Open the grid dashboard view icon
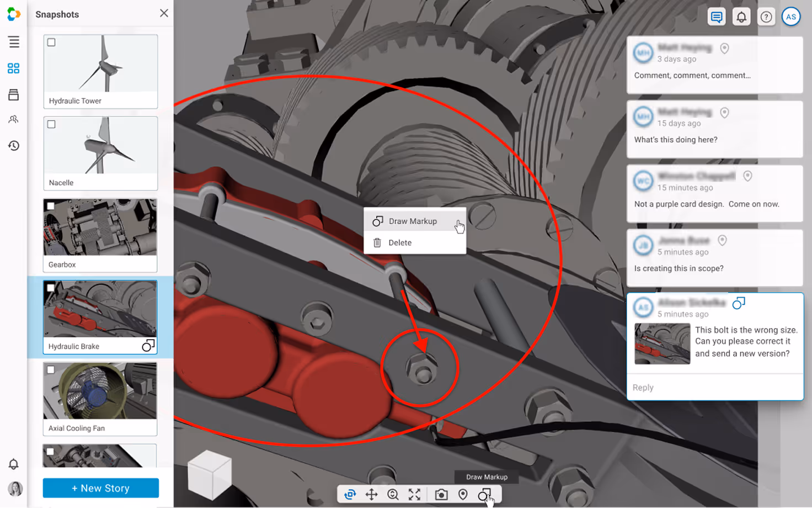The height and width of the screenshot is (508, 812). point(14,68)
